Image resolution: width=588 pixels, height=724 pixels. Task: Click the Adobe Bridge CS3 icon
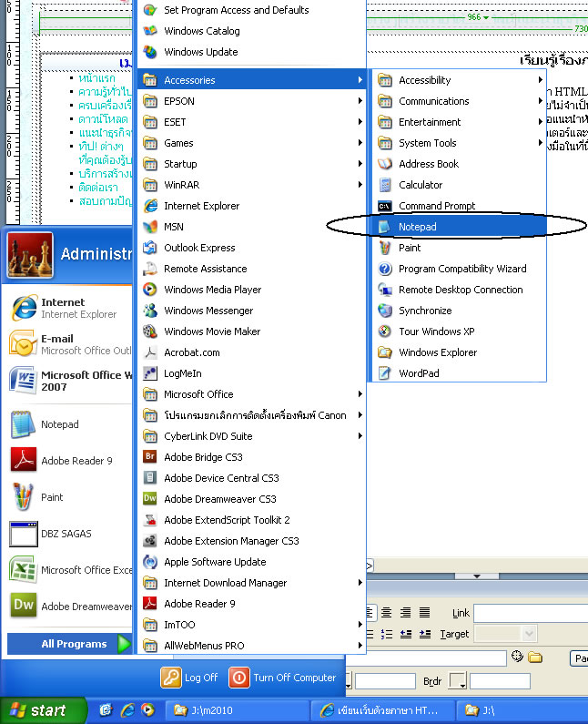150,456
